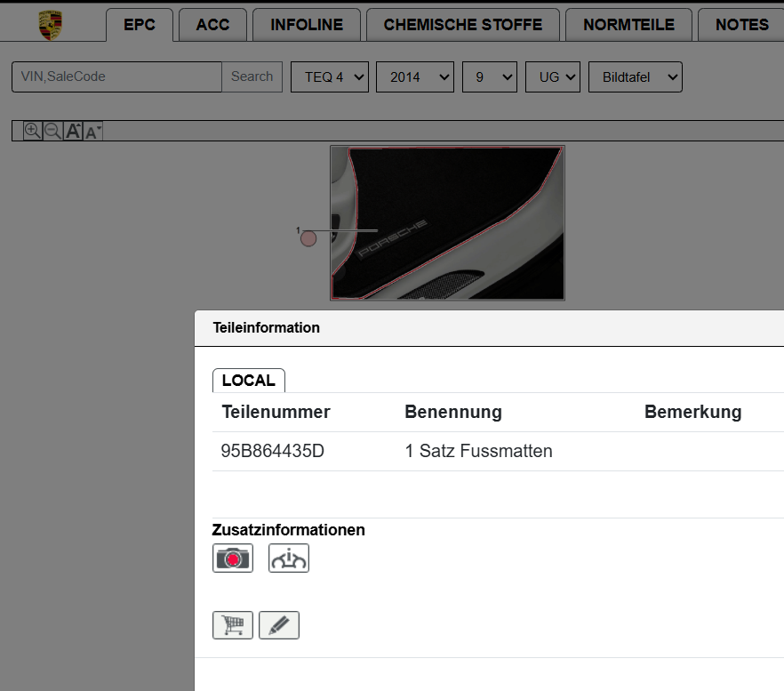Select the LOCAL tab in Teileinformation

[x=248, y=381]
